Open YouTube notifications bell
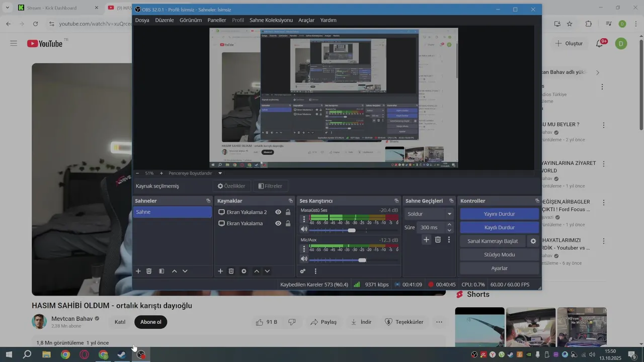644x362 pixels. (600, 44)
